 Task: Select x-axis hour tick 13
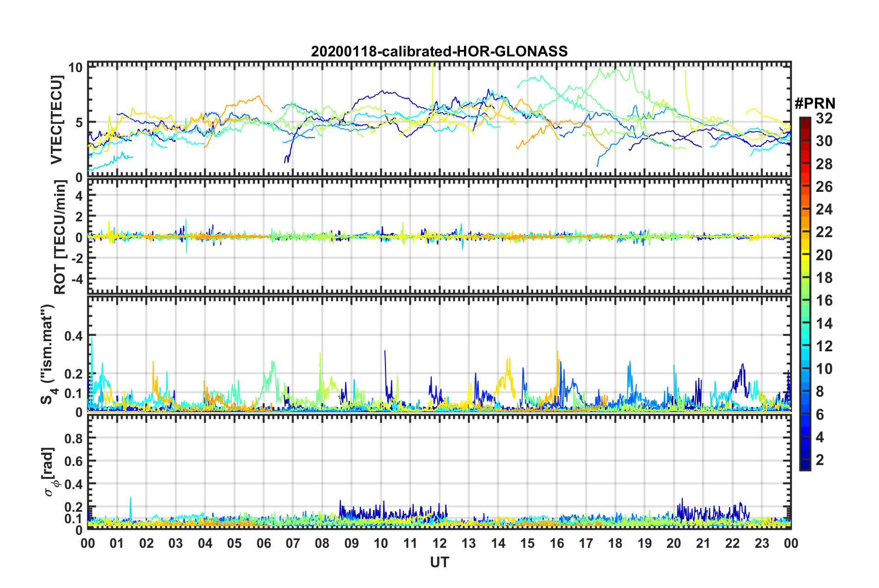(469, 543)
